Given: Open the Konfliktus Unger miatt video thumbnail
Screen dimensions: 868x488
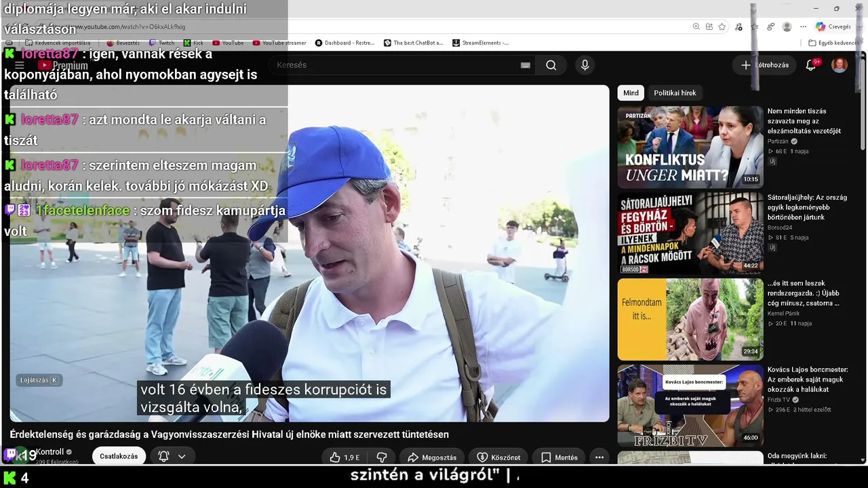Looking at the screenshot, I should point(690,147).
